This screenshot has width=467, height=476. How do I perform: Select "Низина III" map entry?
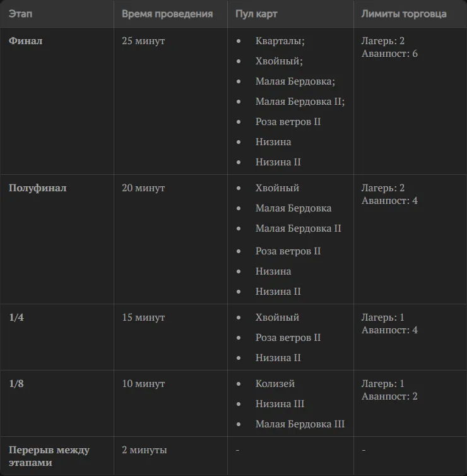pyautogui.click(x=280, y=404)
